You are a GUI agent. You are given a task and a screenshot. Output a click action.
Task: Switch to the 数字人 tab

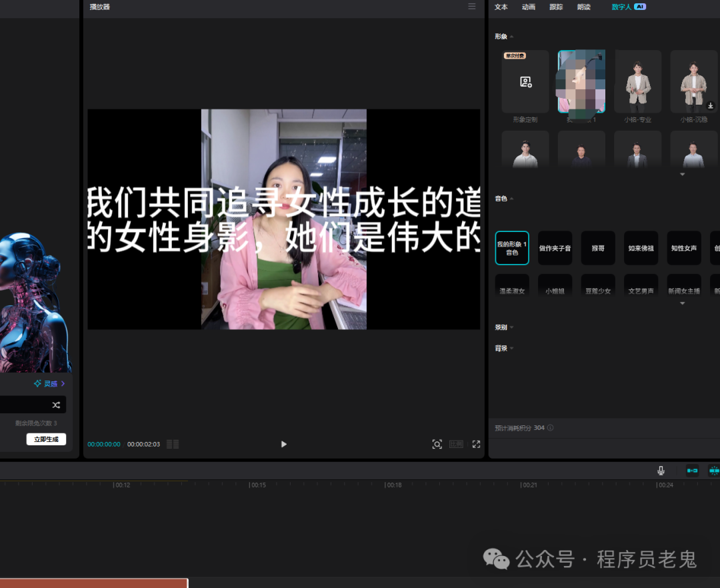click(x=621, y=7)
